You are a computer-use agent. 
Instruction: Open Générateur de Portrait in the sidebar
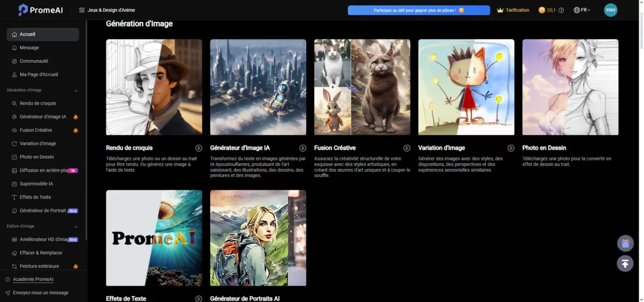point(43,211)
